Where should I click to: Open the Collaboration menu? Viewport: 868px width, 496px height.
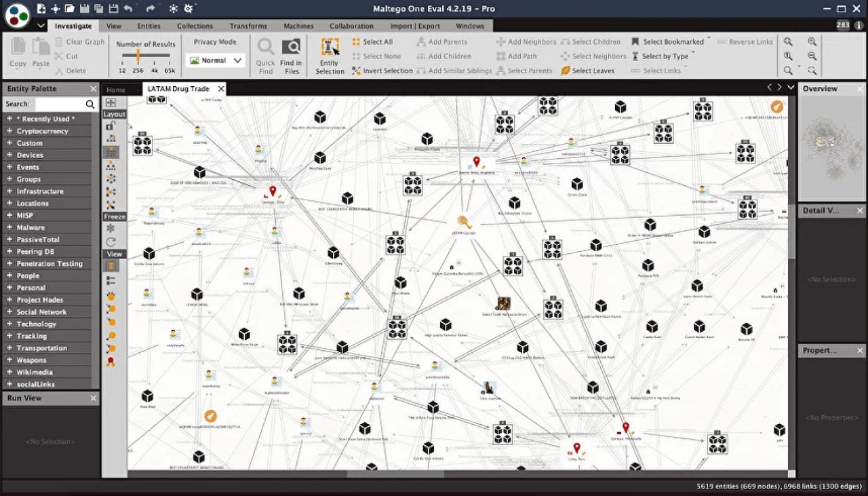(351, 25)
